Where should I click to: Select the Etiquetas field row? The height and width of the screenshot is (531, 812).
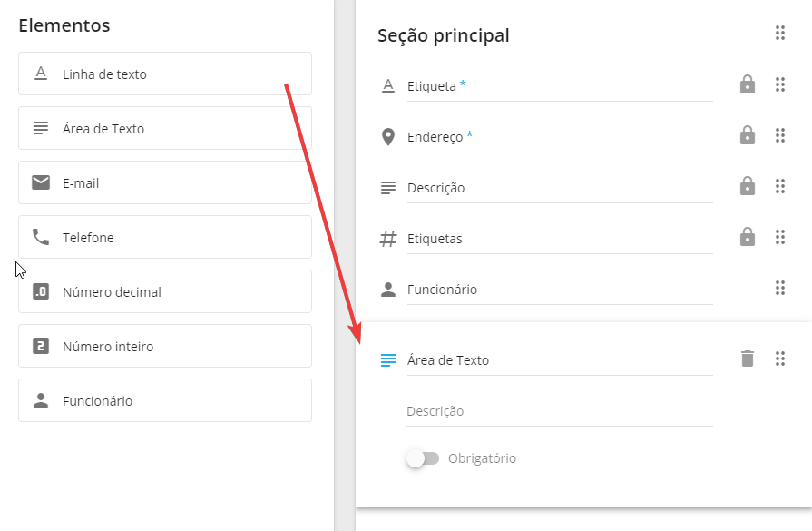click(x=559, y=239)
